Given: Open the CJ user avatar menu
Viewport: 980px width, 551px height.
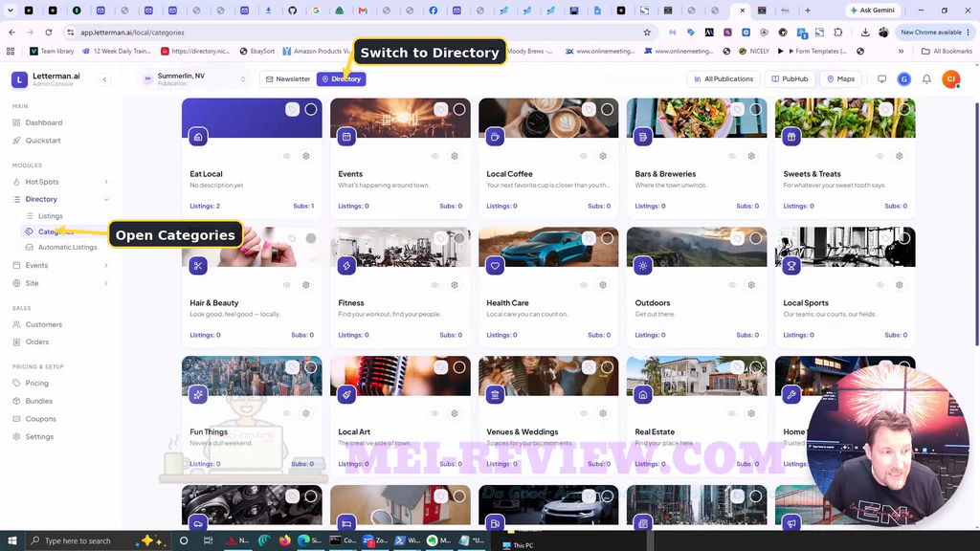Looking at the screenshot, I should coord(951,79).
